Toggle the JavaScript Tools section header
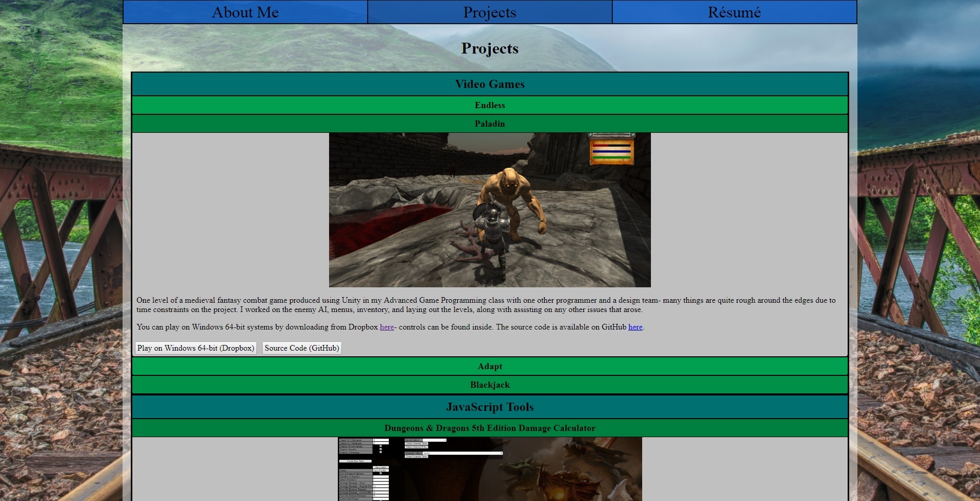The height and width of the screenshot is (501, 980). 490,407
